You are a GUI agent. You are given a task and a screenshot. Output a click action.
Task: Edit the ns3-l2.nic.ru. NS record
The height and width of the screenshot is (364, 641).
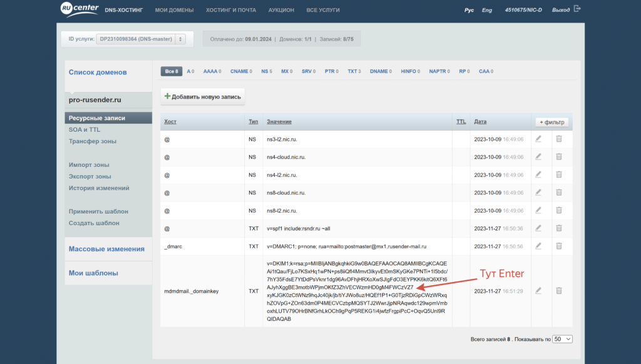click(x=538, y=139)
